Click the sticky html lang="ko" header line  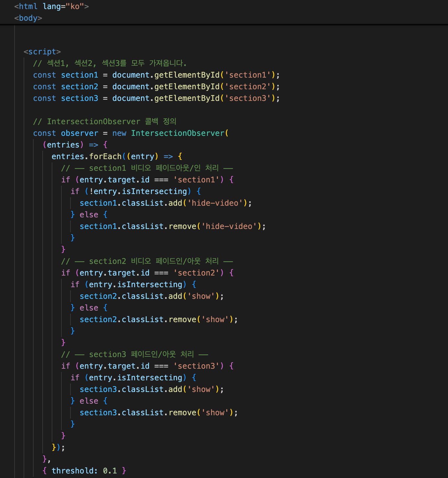[52, 6]
